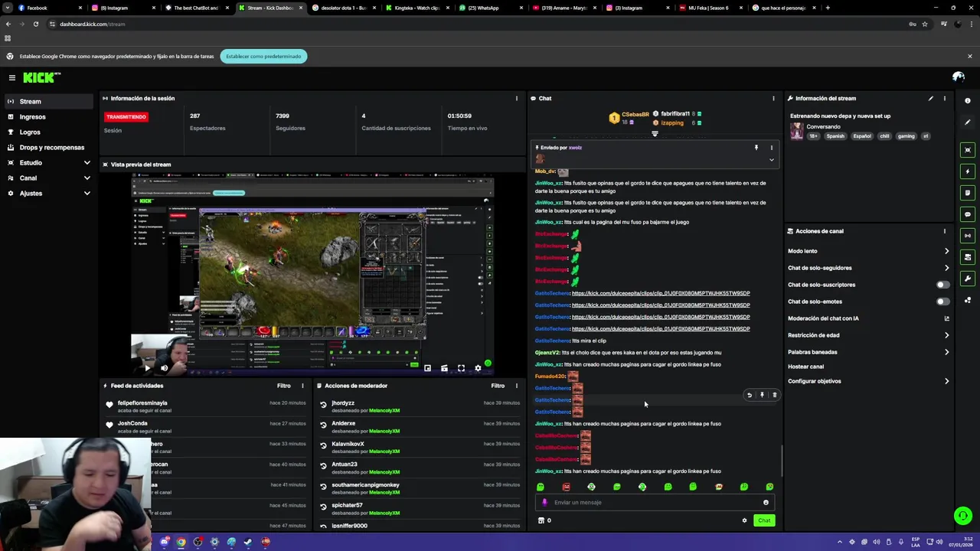
Task: Open first GatitoTechero kick.com clip link
Action: click(x=661, y=293)
